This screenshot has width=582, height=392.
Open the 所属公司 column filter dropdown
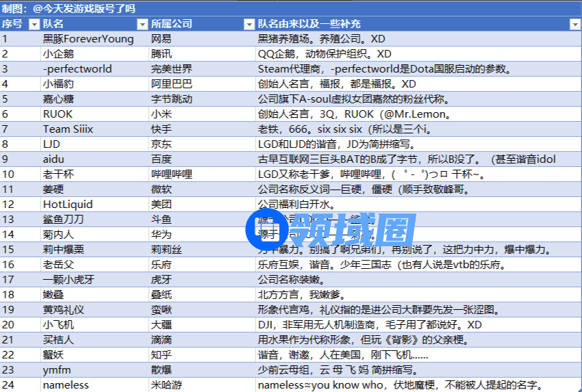[251, 24]
